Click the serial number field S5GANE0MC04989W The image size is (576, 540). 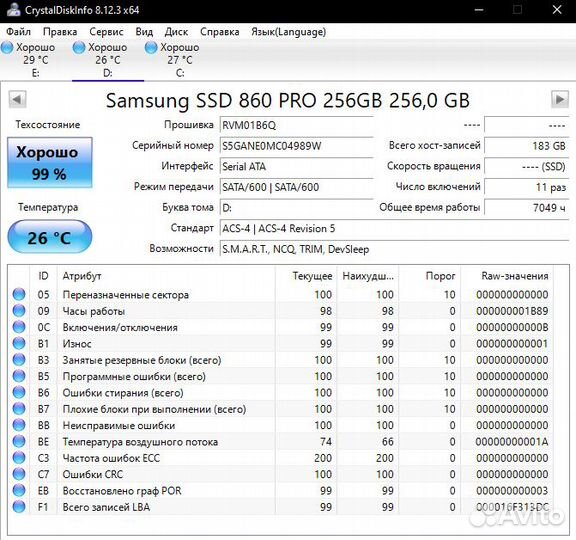[296, 146]
